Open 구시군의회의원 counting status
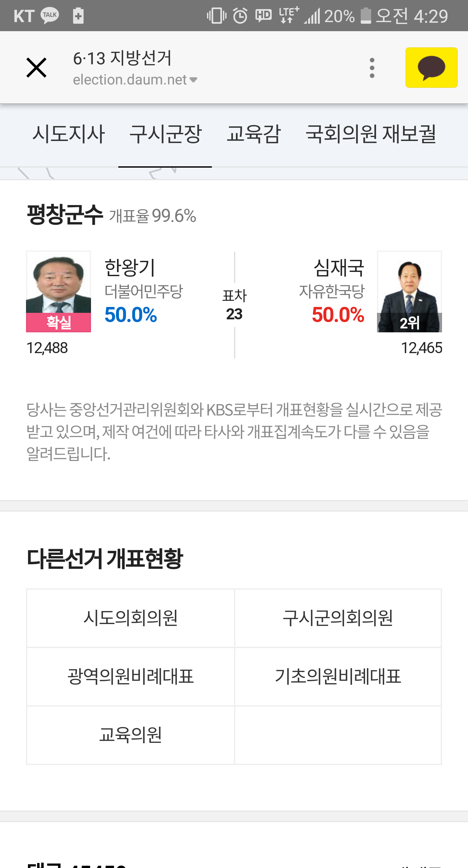468x868 pixels. tap(338, 618)
